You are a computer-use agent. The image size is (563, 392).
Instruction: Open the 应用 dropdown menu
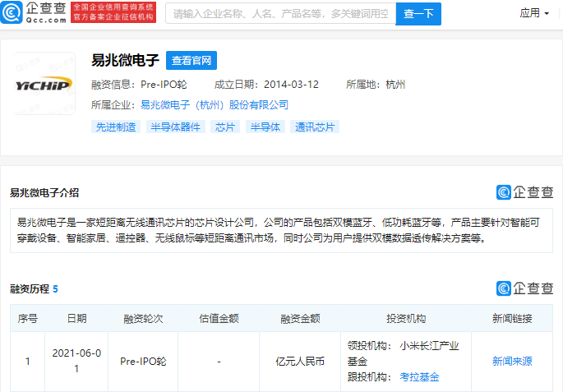pos(534,13)
